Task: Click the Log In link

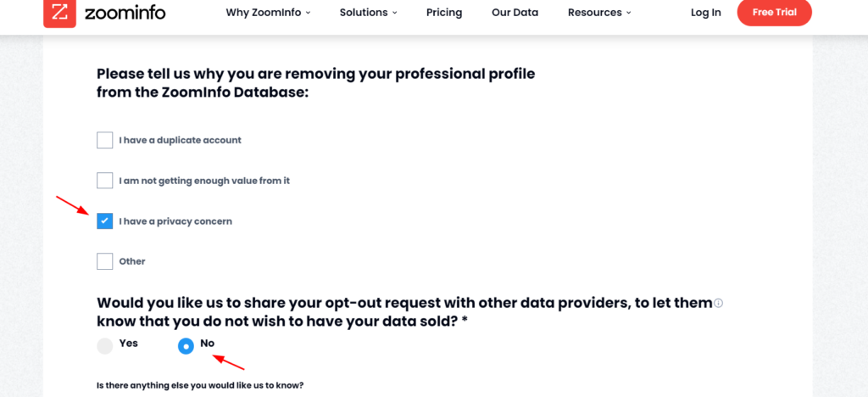Action: click(x=706, y=12)
